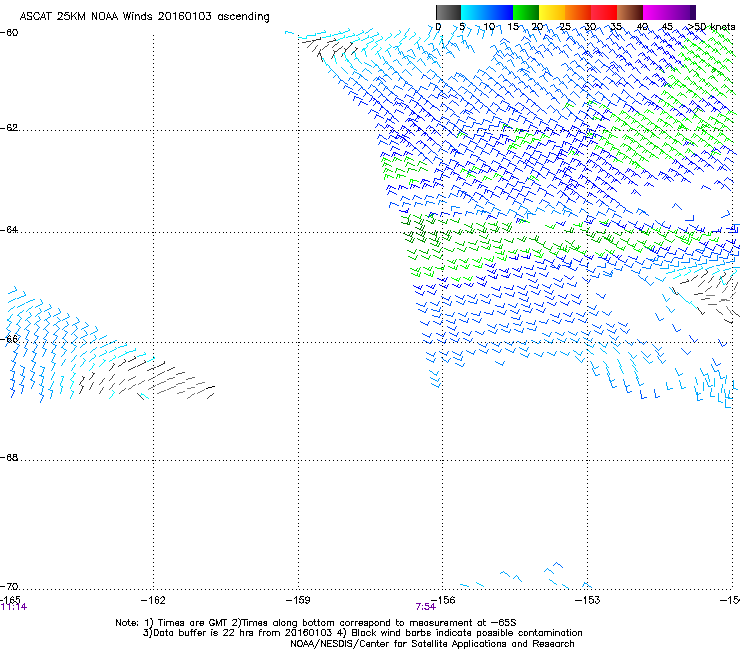
Task: Click the brown 35-40 knots legend segment
Action: pos(630,12)
